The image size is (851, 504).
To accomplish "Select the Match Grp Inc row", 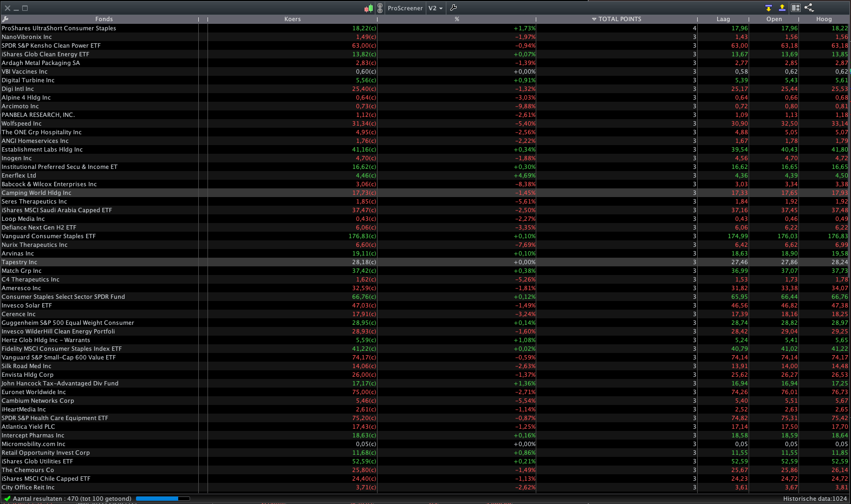I will 425,271.
